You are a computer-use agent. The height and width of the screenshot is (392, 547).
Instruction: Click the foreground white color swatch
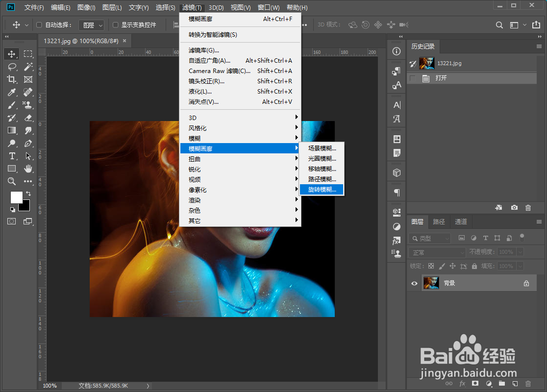pyautogui.click(x=16, y=196)
